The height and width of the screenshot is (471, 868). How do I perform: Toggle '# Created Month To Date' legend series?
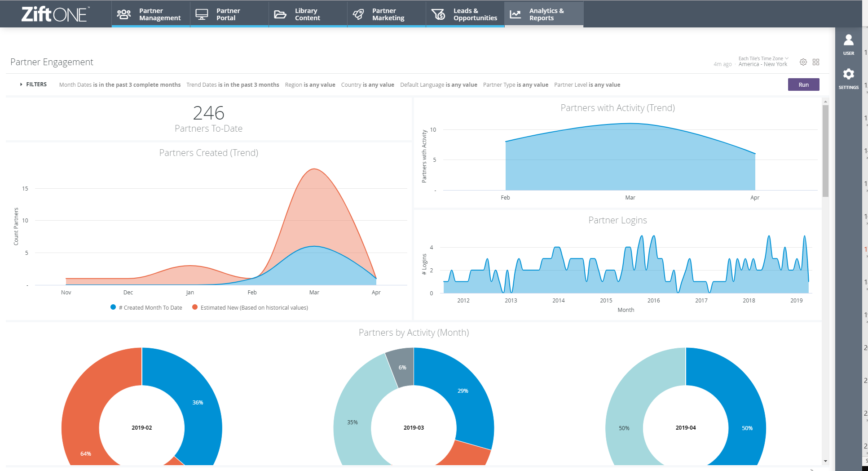[x=146, y=307]
